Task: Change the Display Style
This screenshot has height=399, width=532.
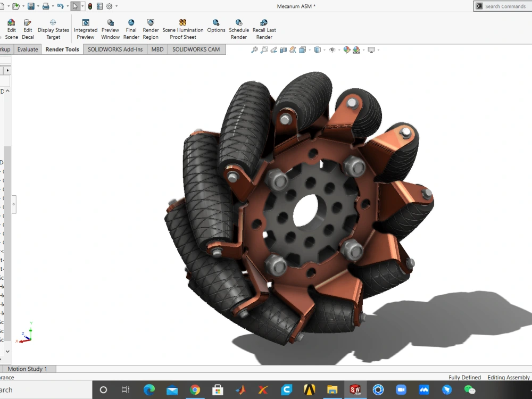Action: [x=317, y=50]
